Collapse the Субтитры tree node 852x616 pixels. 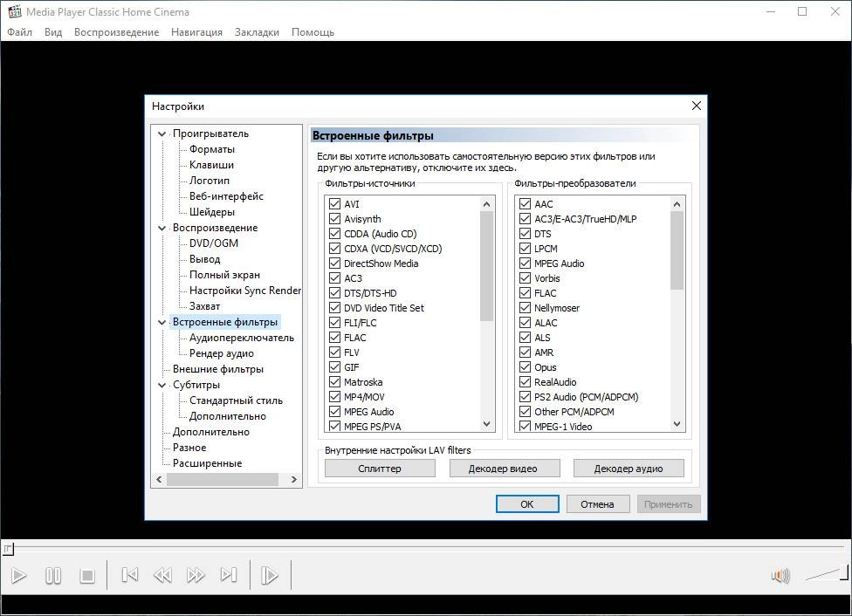click(x=161, y=385)
